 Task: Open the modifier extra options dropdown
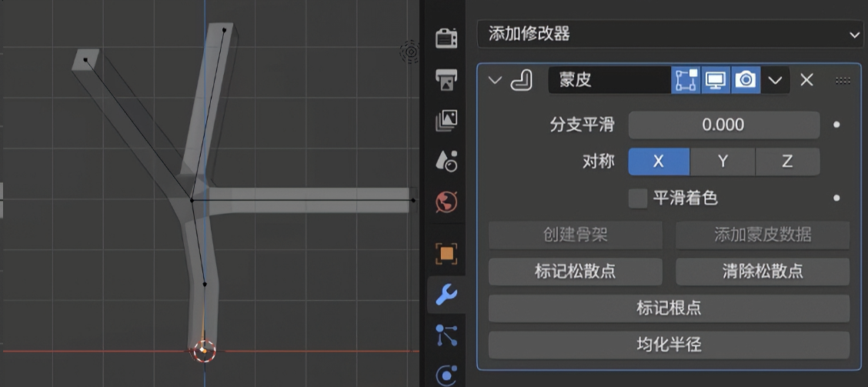(775, 80)
